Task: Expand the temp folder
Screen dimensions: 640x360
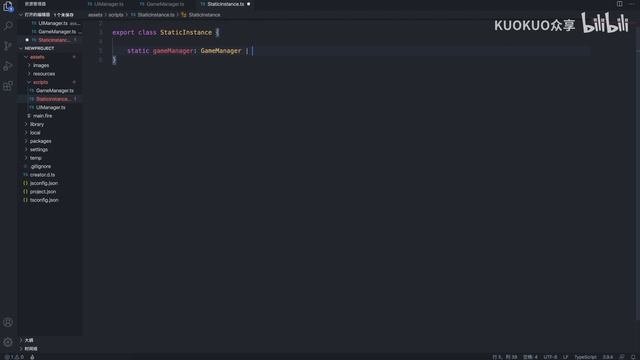Action: pos(36,158)
